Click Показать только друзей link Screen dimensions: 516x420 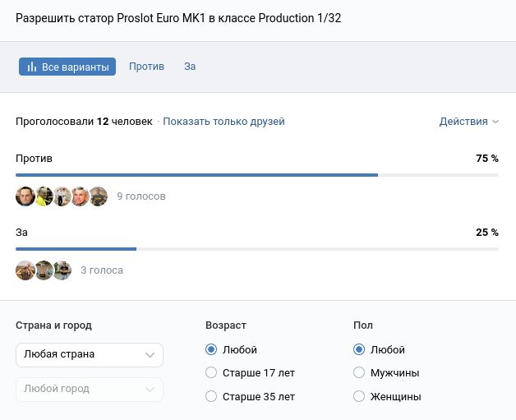223,122
